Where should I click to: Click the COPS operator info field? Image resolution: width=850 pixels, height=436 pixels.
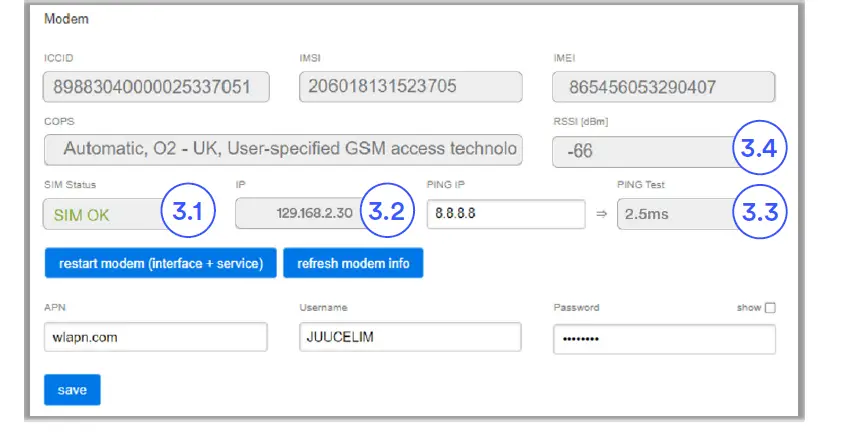click(283, 150)
